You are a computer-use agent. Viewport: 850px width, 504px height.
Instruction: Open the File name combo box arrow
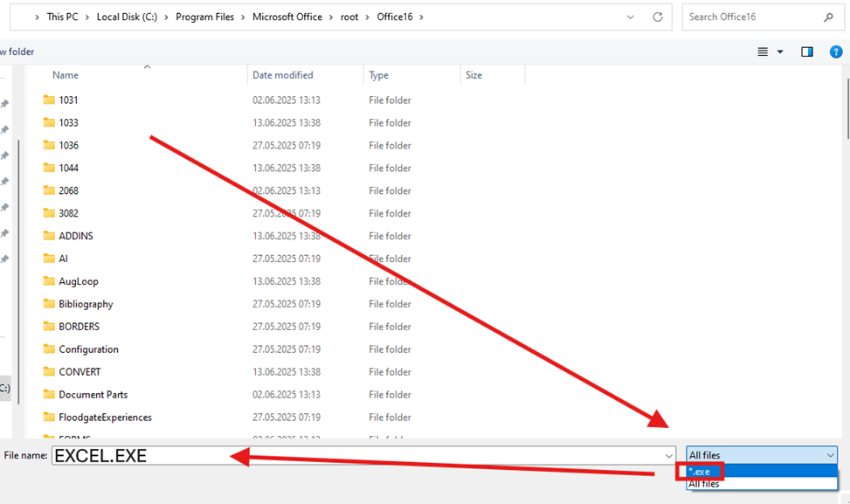tap(669, 455)
